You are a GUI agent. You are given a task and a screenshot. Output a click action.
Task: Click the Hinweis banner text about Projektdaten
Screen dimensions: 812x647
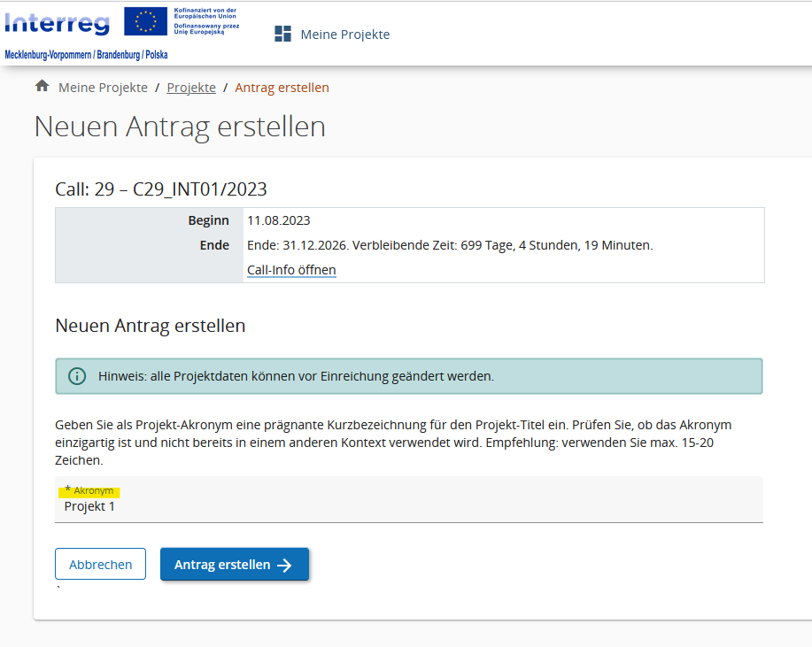296,376
